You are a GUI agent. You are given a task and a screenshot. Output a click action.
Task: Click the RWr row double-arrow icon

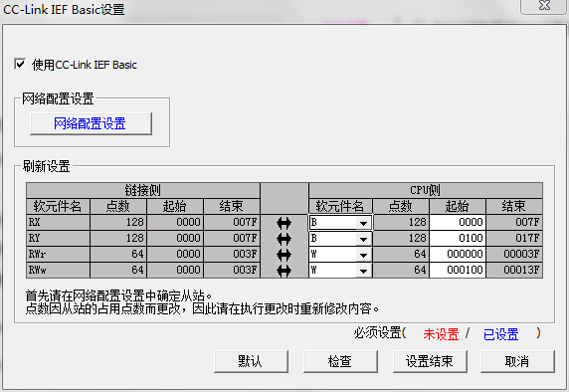click(x=284, y=255)
